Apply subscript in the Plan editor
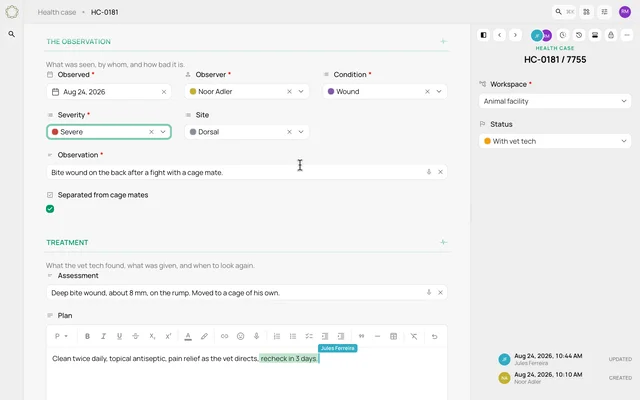The image size is (640, 400). 152,336
